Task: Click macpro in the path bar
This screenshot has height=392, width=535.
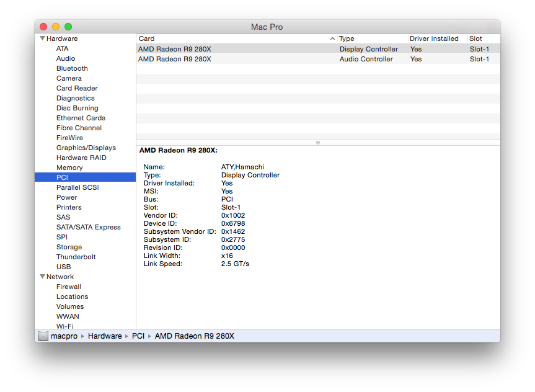Action: [64, 336]
